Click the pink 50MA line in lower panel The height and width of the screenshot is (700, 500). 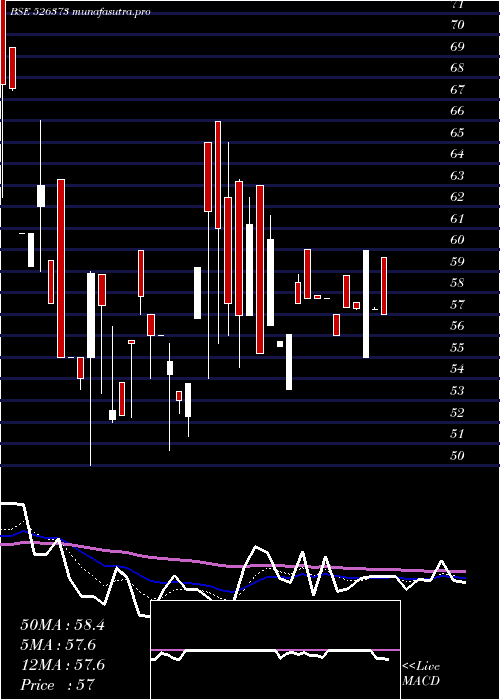point(232,565)
